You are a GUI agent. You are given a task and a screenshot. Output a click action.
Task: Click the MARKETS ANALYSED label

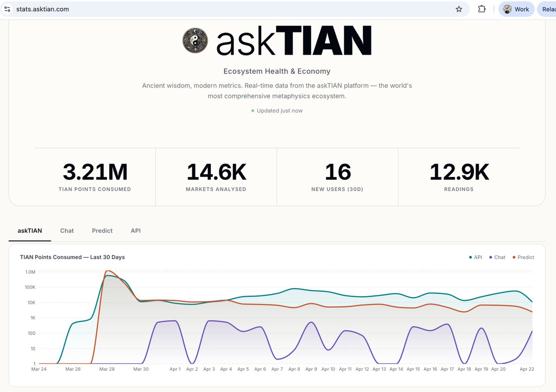coord(216,189)
